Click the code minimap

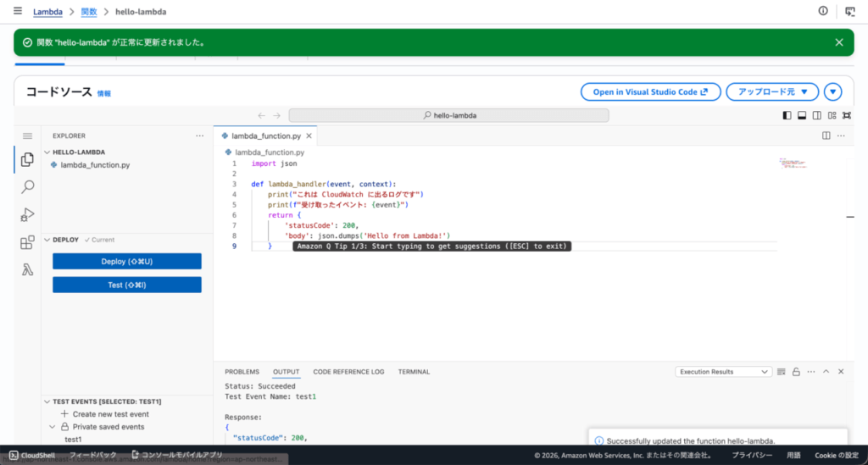pyautogui.click(x=793, y=163)
